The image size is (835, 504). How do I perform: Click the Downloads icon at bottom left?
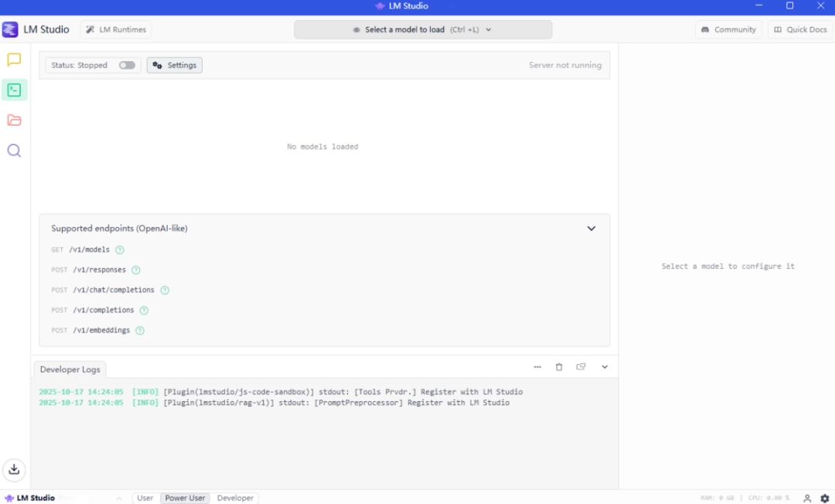14,469
